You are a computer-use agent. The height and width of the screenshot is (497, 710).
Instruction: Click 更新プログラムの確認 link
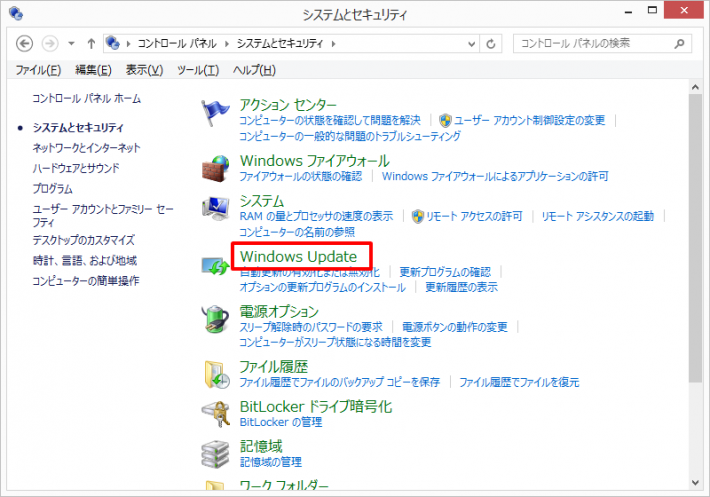click(445, 272)
